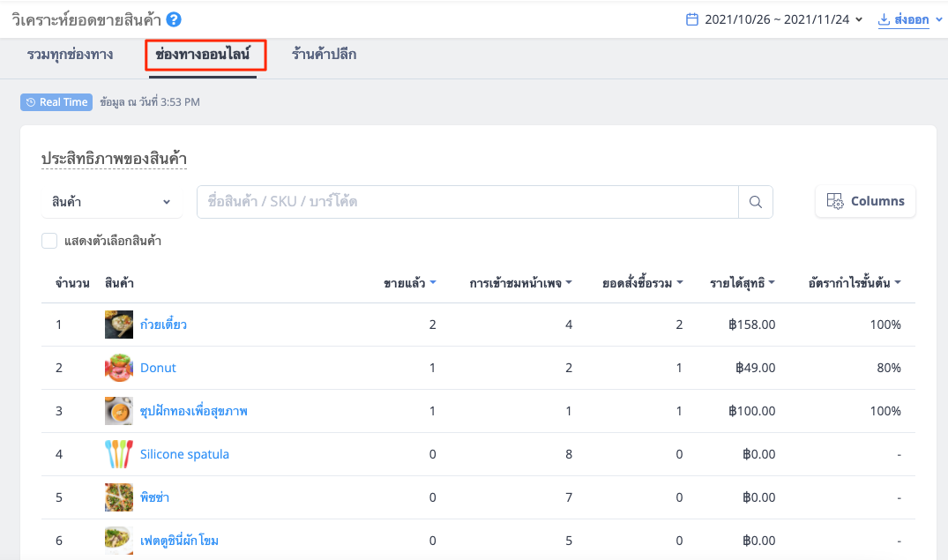This screenshot has width=948, height=560.
Task: Open the Donut product link
Action: 158,368
